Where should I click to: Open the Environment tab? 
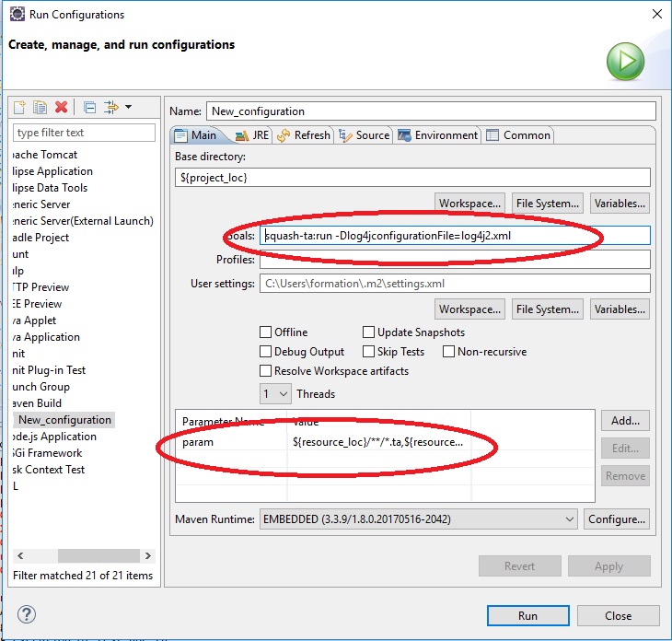coord(438,135)
